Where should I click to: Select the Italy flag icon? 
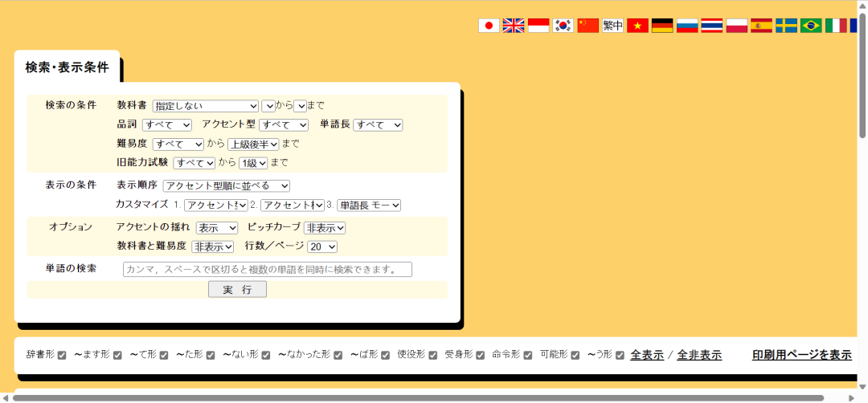pos(836,26)
